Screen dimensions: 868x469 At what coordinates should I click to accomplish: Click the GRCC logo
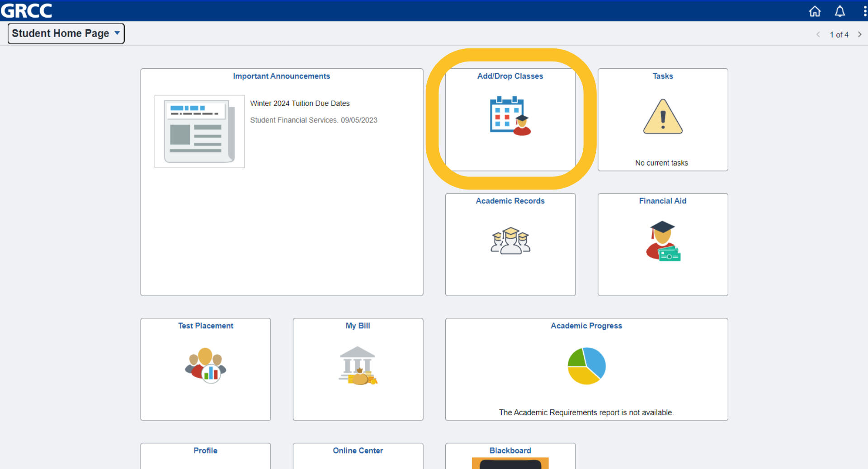click(26, 10)
